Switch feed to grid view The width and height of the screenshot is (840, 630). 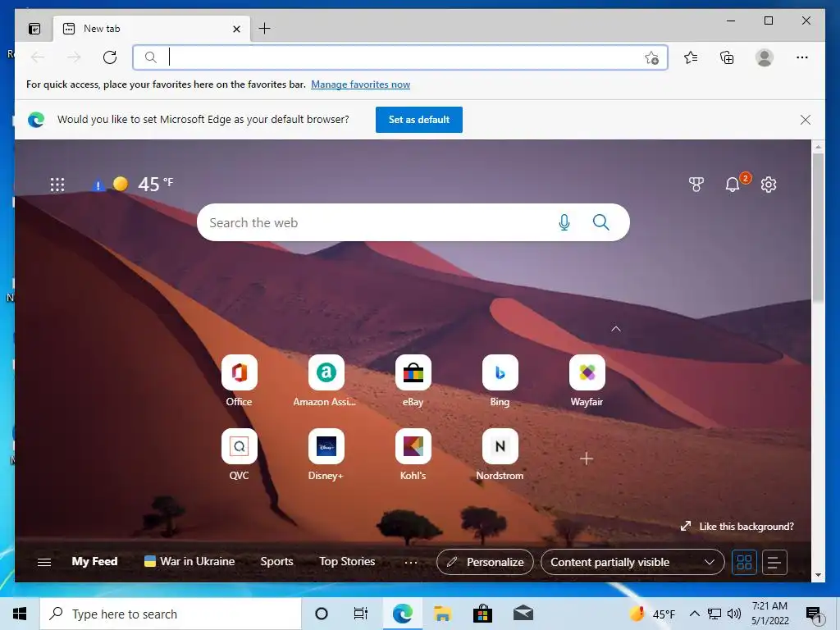point(744,562)
